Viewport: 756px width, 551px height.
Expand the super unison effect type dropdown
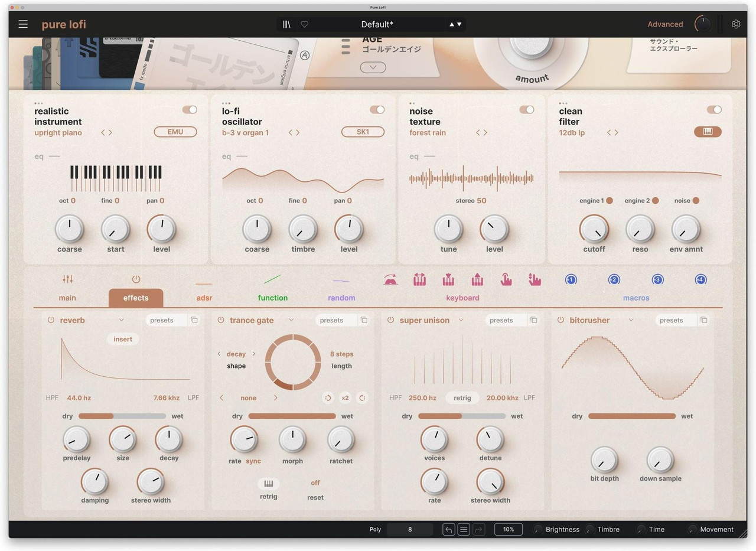coord(461,320)
